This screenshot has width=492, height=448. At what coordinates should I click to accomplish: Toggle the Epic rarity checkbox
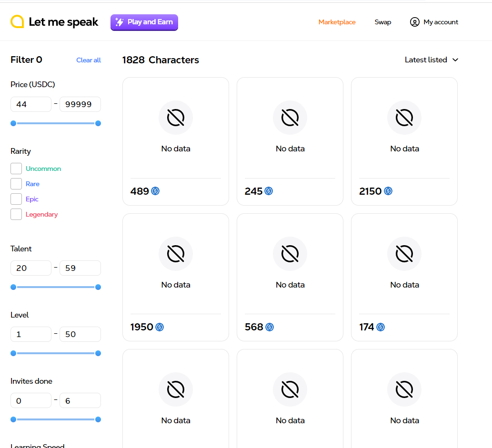[16, 199]
